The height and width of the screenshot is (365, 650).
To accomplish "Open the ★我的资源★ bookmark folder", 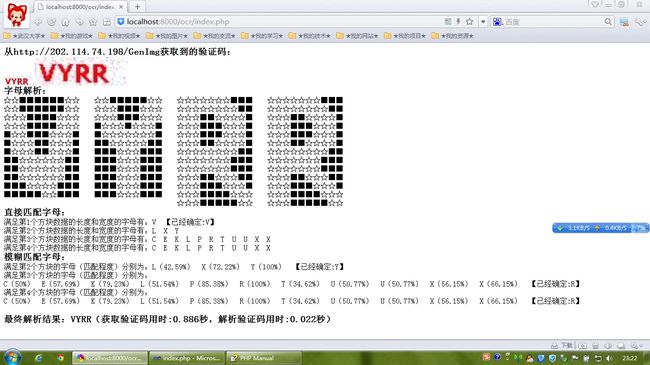I will tap(452, 36).
